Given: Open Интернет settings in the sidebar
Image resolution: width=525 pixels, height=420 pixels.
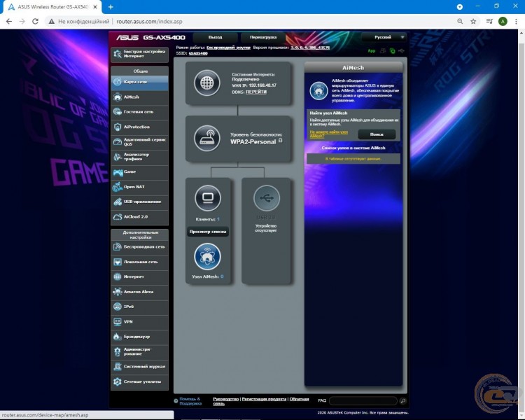Looking at the screenshot, I should click(x=139, y=276).
